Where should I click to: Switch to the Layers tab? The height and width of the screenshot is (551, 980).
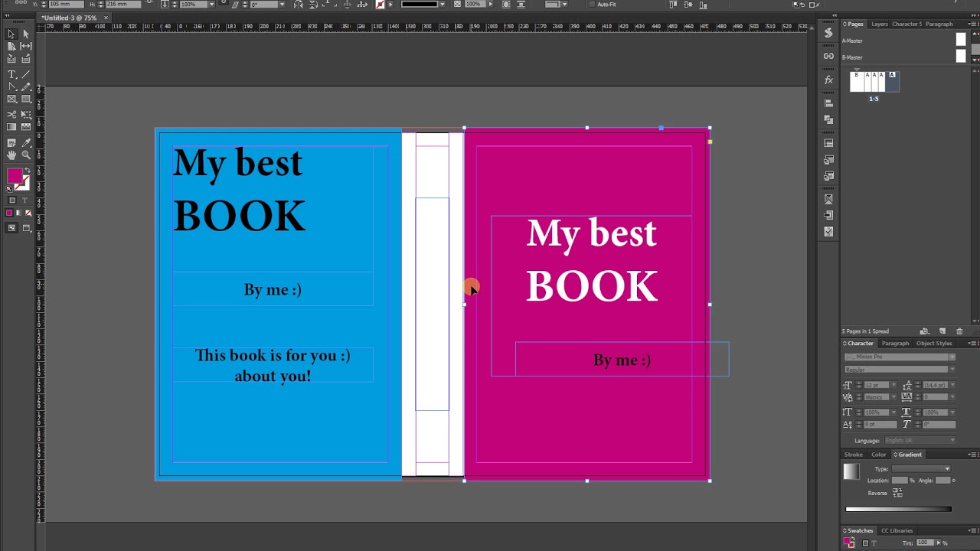point(880,24)
